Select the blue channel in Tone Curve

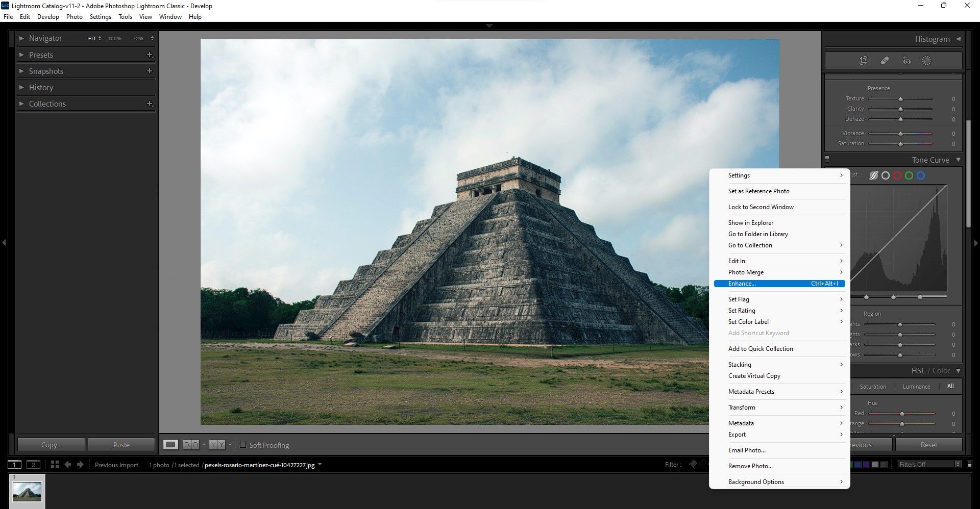[x=920, y=175]
